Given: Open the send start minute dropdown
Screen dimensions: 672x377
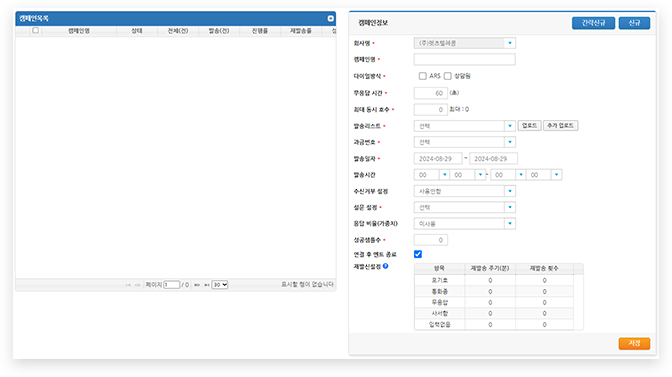Looking at the screenshot, I should pyautogui.click(x=467, y=175).
